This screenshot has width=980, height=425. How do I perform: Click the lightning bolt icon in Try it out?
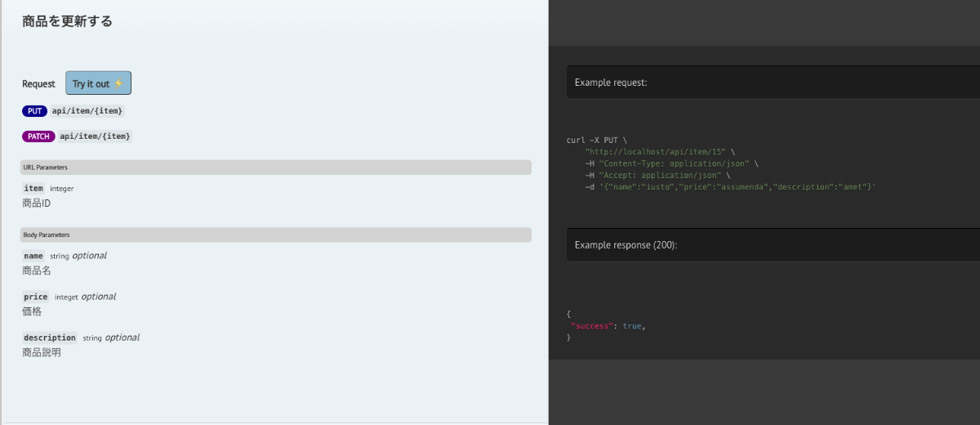(118, 83)
